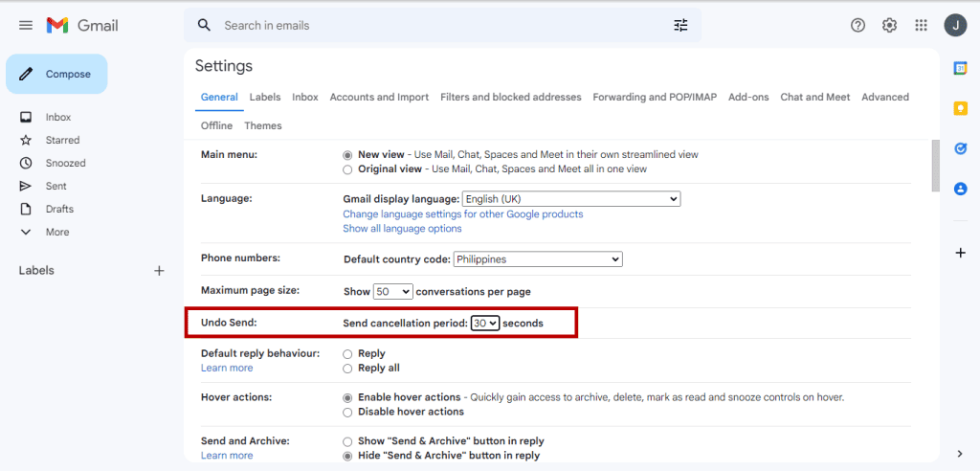Select Reply all as default behaviour

coord(347,369)
